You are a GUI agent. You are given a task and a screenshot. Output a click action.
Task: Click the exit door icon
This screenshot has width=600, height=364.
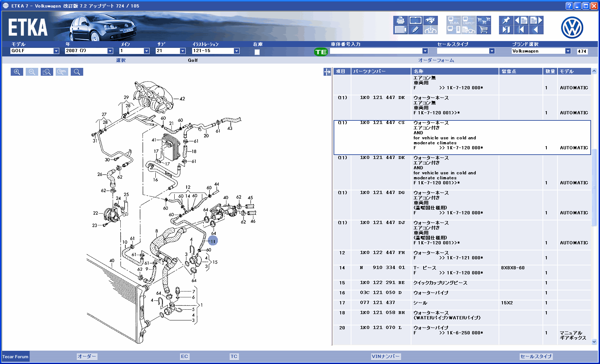[x=506, y=30]
